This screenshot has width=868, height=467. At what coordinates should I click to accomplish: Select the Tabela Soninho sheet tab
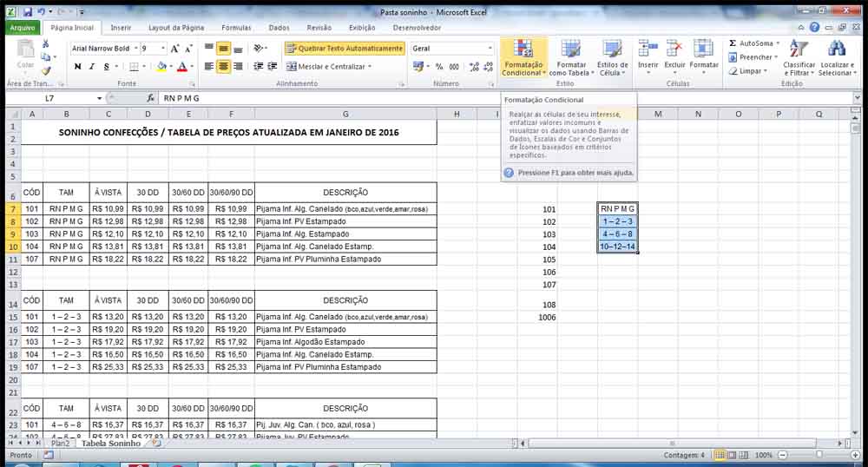(111, 444)
